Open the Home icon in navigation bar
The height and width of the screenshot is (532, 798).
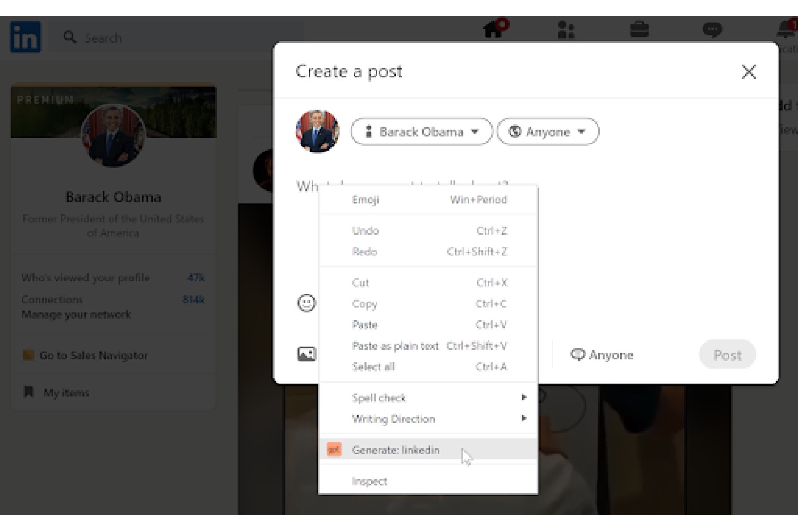[495, 29]
